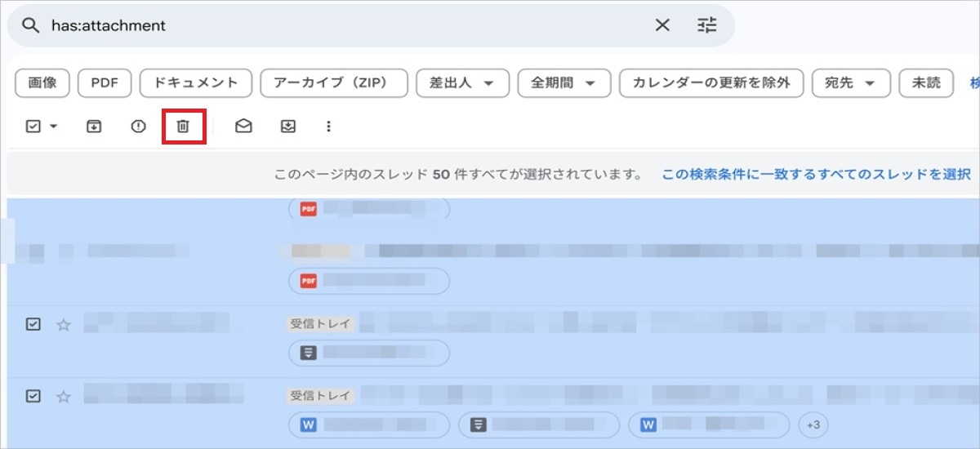Click この検索条件に一致するすべてのスレッドを選択 link
The height and width of the screenshot is (449, 980).
[815, 174]
